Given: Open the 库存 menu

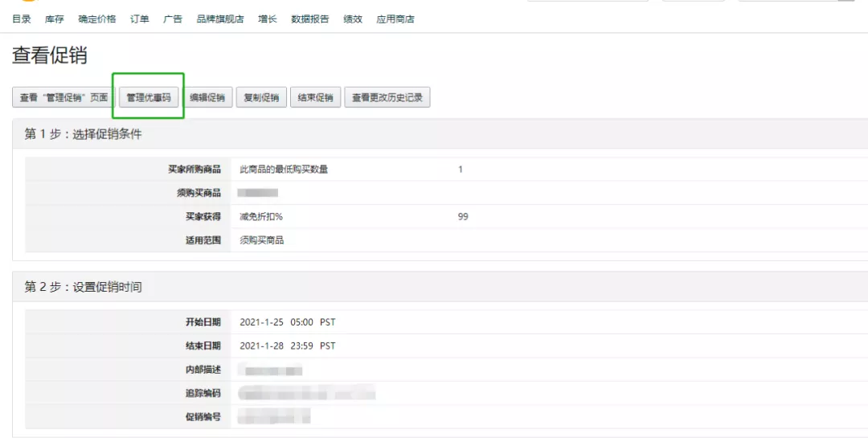Looking at the screenshot, I should [55, 19].
